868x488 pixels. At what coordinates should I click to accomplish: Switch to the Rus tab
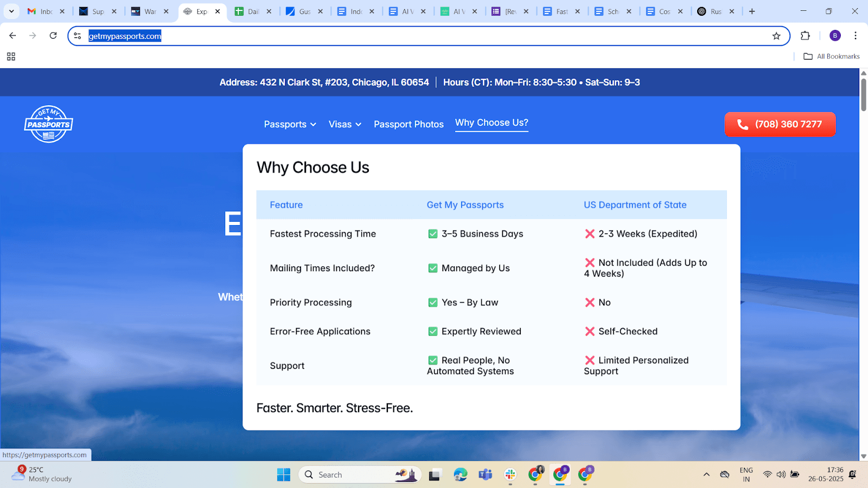pos(716,11)
